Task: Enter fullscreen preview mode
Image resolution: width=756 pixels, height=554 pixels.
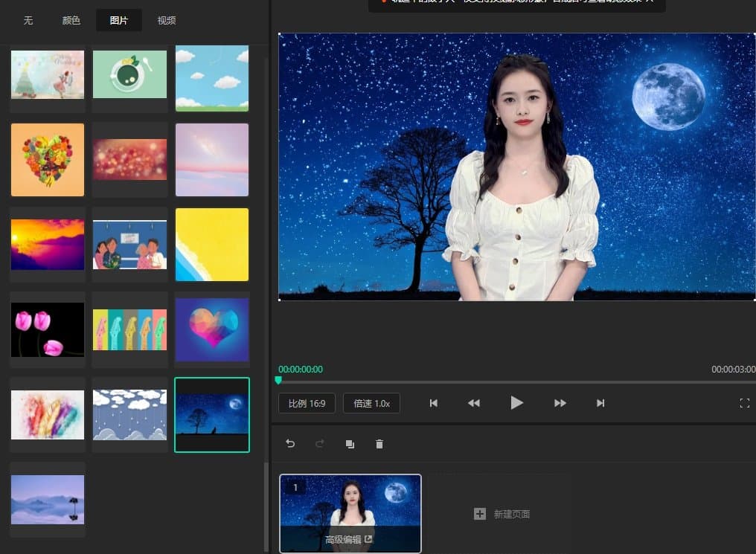Action: (x=744, y=403)
